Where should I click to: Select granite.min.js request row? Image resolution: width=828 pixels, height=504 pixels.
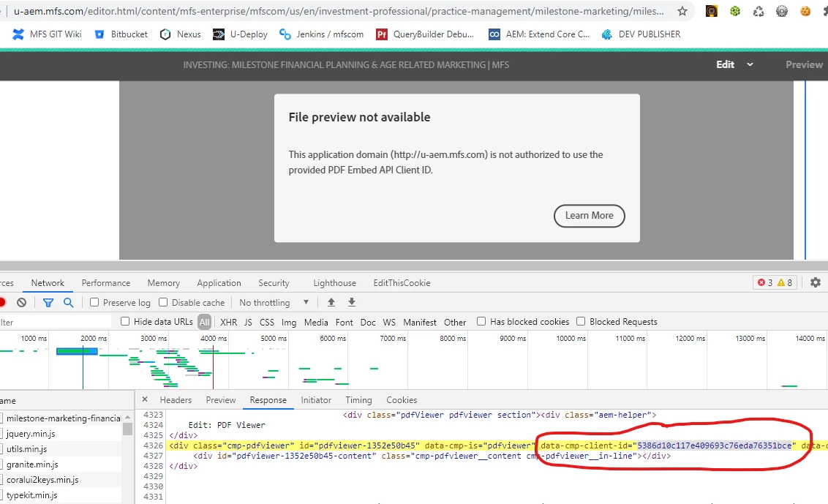click(61, 464)
